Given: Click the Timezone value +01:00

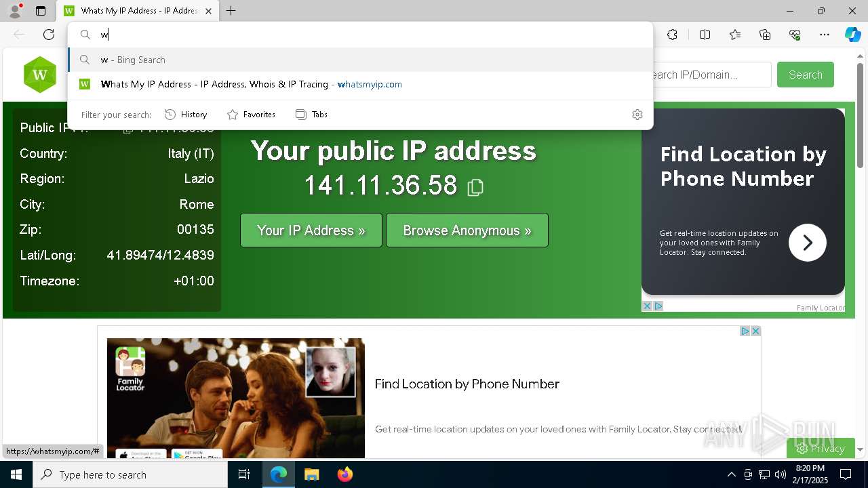Looking at the screenshot, I should click(194, 281).
